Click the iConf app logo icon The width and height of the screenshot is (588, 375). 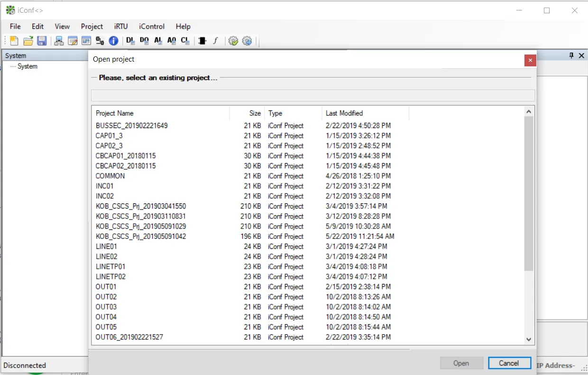(x=10, y=10)
